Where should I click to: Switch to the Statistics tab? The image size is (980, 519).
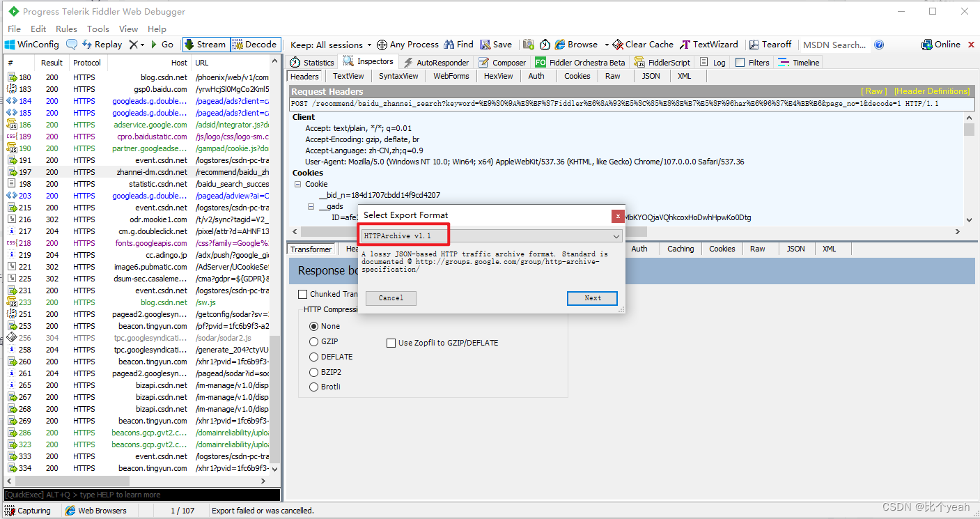click(x=312, y=63)
